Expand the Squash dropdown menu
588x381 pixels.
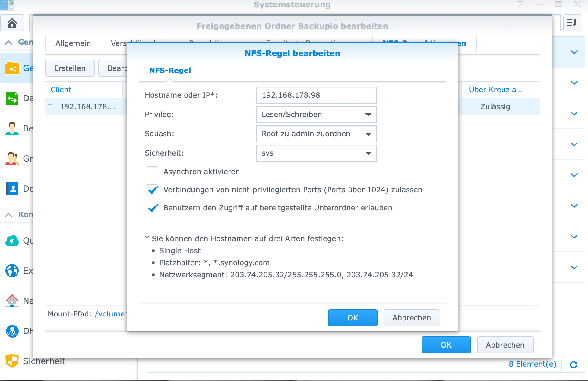316,134
